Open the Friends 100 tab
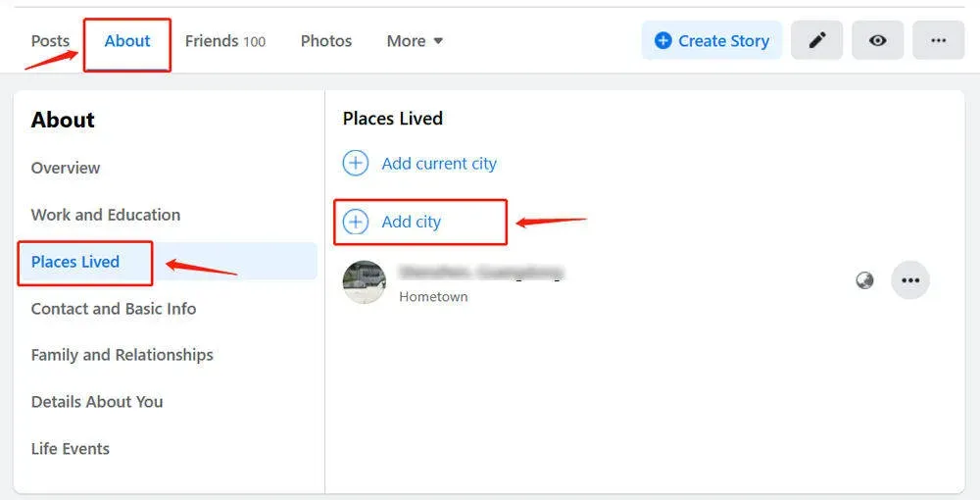This screenshot has height=500, width=980. coord(225,41)
